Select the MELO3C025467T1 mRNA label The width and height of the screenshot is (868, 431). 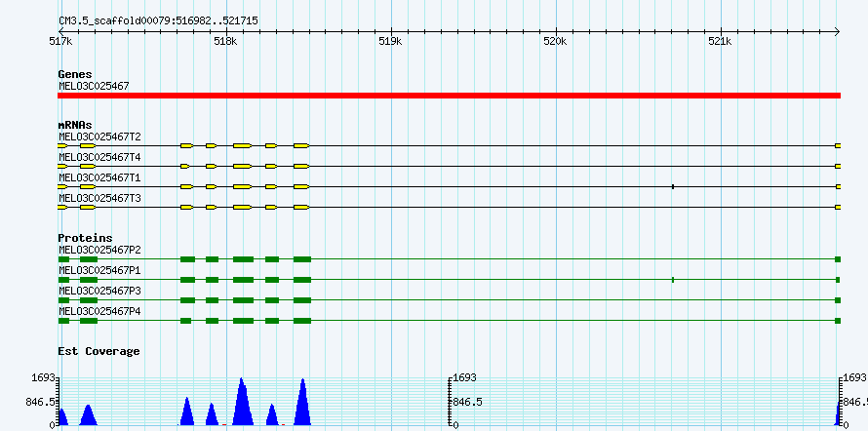tap(99, 177)
